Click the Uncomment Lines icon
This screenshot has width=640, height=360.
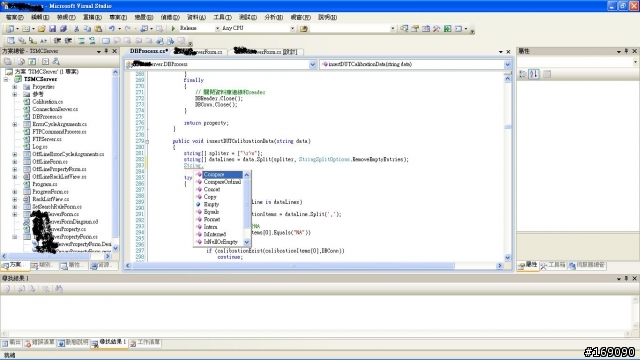92,40
